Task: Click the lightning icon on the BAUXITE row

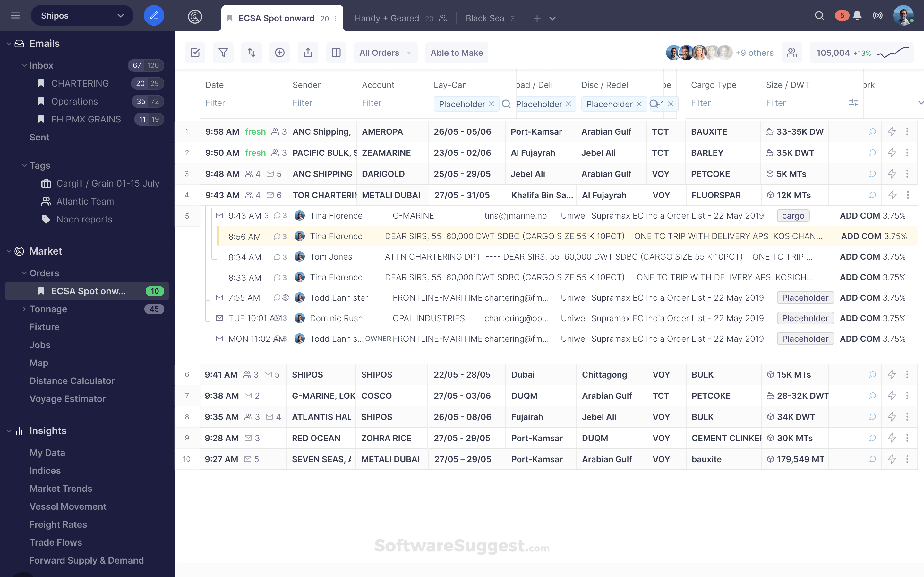Action: (892, 132)
